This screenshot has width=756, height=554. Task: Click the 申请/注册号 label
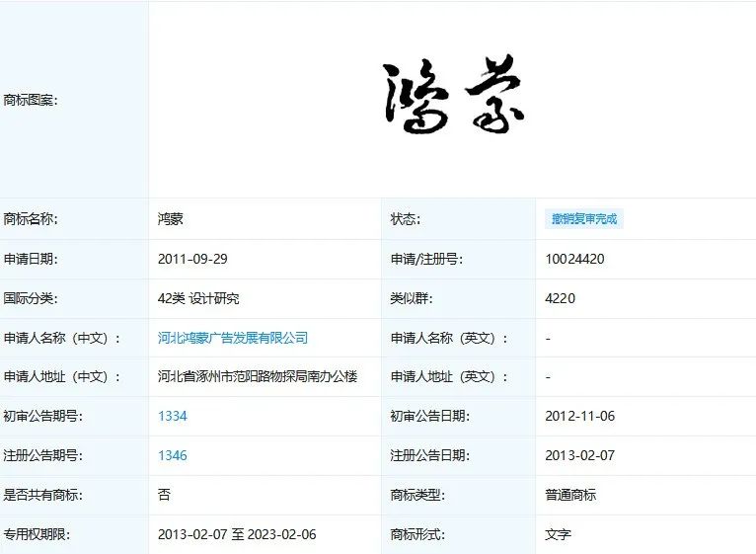426,259
